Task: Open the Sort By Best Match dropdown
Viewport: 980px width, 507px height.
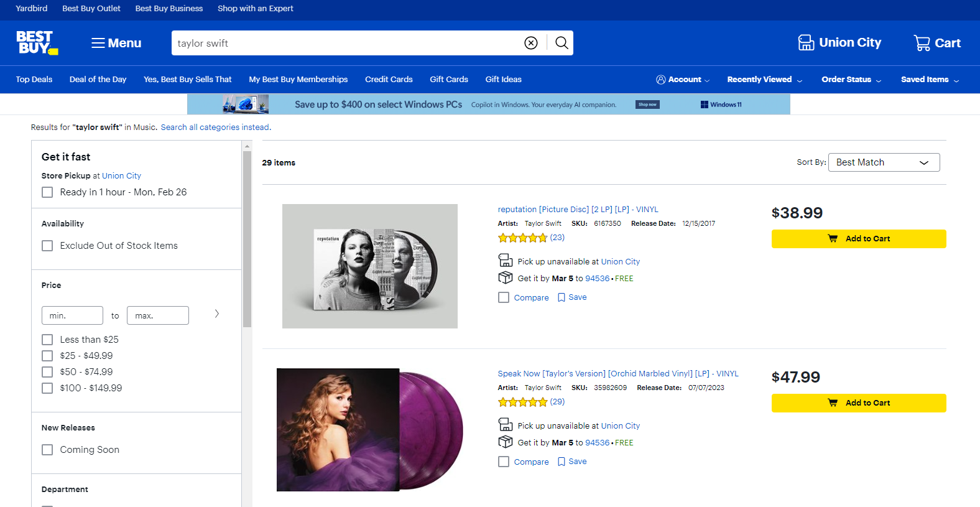Action: [884, 162]
